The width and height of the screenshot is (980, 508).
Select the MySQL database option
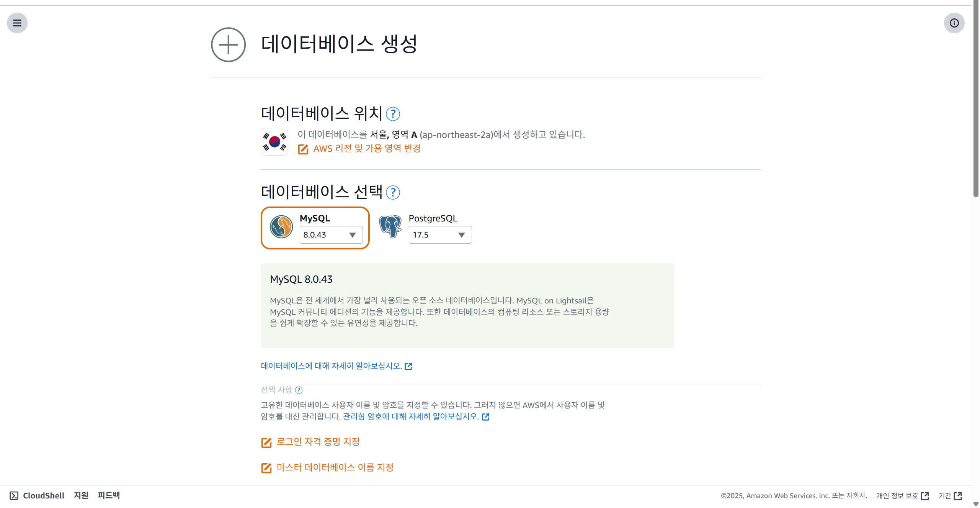pos(314,218)
